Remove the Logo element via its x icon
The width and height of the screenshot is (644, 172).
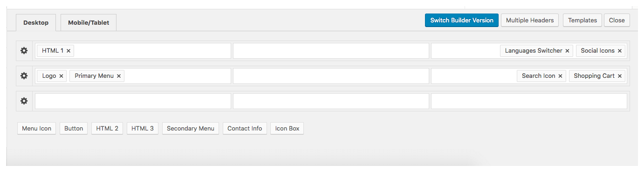point(61,76)
